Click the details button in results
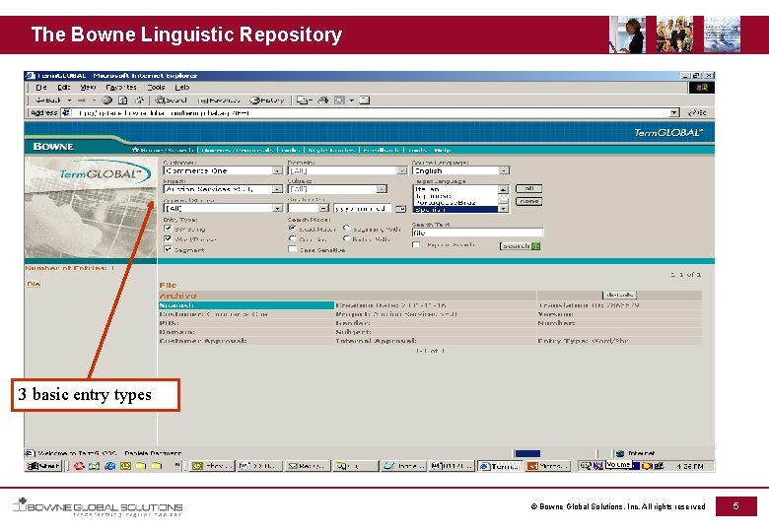This screenshot has width=769, height=532. point(619,295)
